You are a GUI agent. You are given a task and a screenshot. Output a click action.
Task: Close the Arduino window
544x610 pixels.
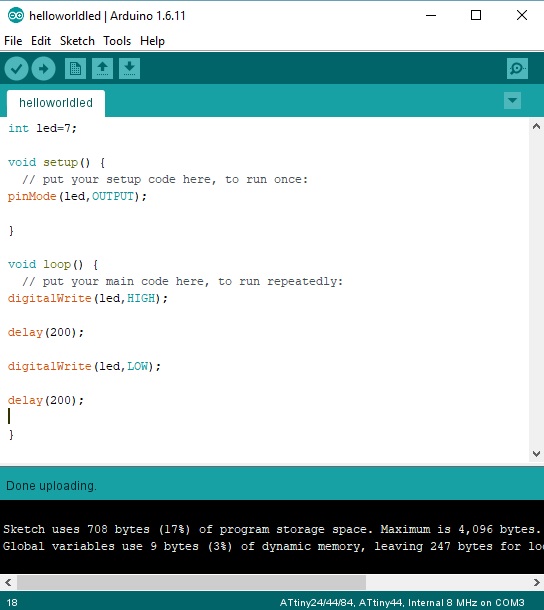click(x=522, y=16)
